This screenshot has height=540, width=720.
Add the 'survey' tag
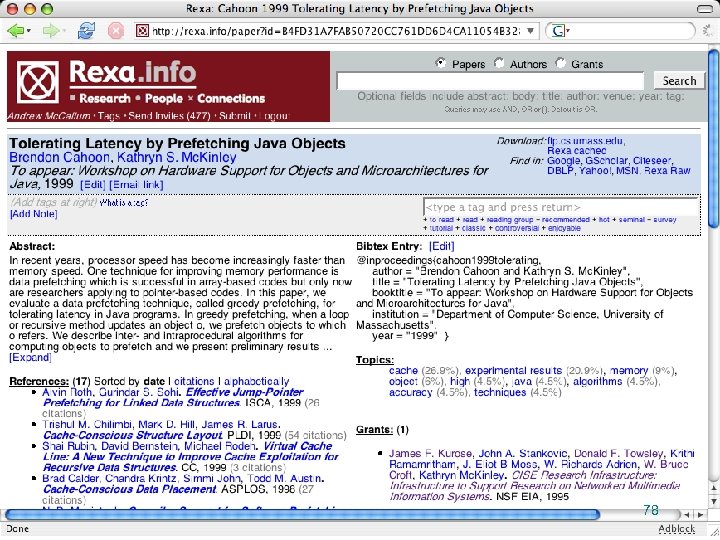(664, 220)
